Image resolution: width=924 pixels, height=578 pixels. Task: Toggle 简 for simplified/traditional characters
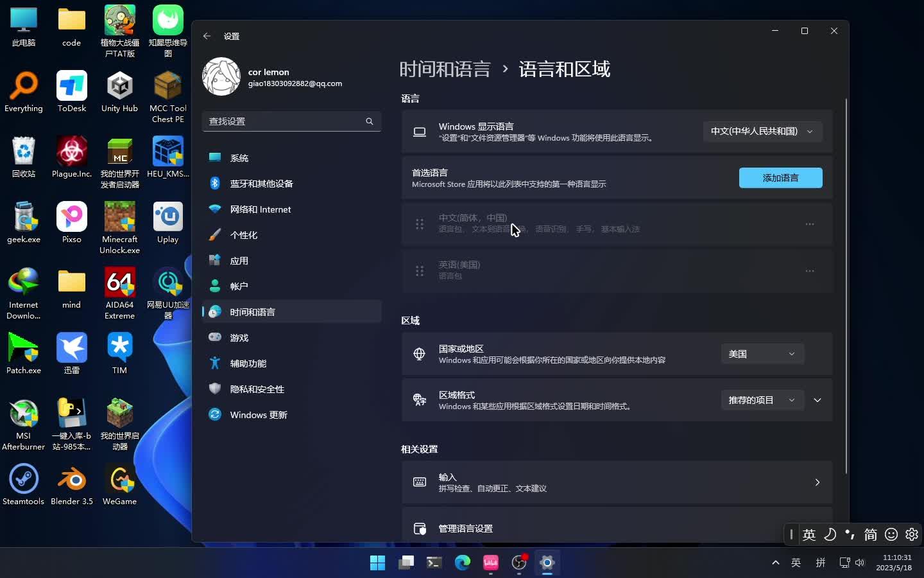coord(870,534)
